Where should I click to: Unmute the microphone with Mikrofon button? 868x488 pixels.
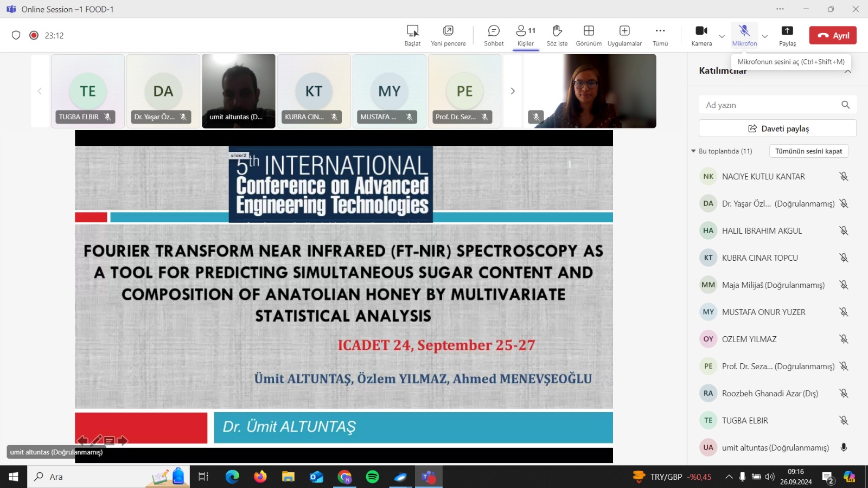744,35
